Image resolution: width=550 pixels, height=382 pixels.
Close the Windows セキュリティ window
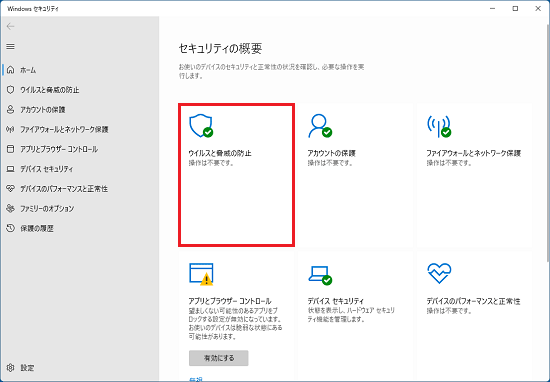pos(538,9)
